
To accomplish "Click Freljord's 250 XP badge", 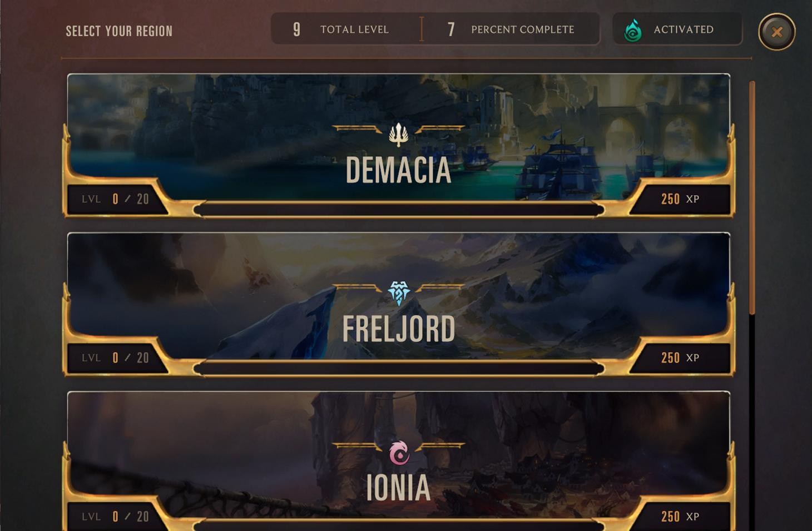I will (680, 358).
